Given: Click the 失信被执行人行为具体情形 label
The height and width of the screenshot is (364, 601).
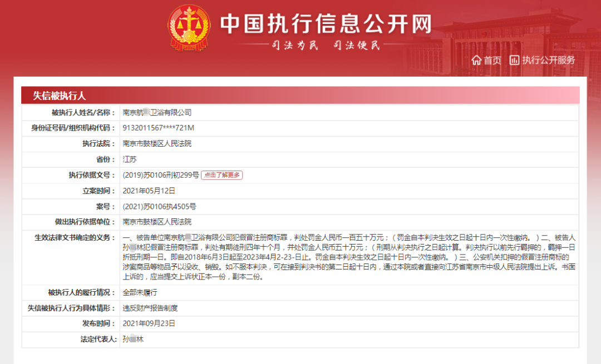Looking at the screenshot, I should click(x=71, y=308).
